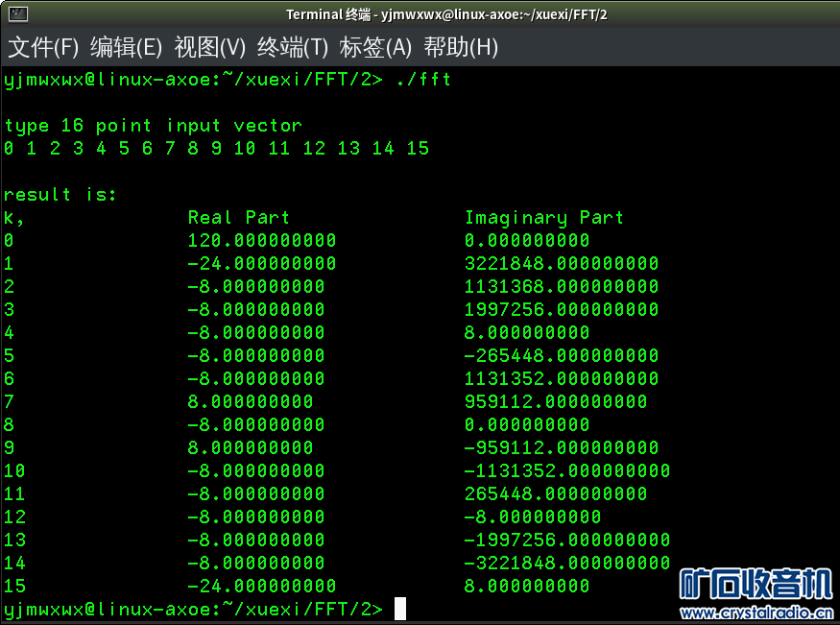Image resolution: width=840 pixels, height=625 pixels.
Task: Click the terminal window icon in title bar
Action: click(x=16, y=13)
